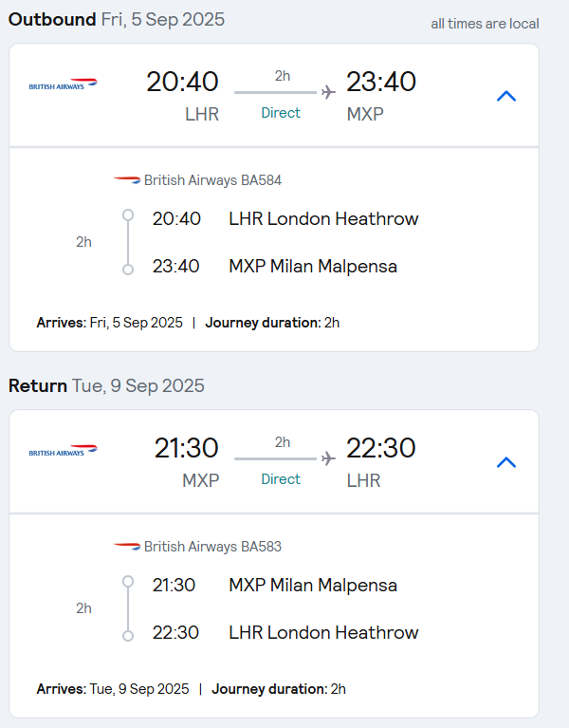569x728 pixels.
Task: Select the outbound Direct label
Action: click(281, 113)
